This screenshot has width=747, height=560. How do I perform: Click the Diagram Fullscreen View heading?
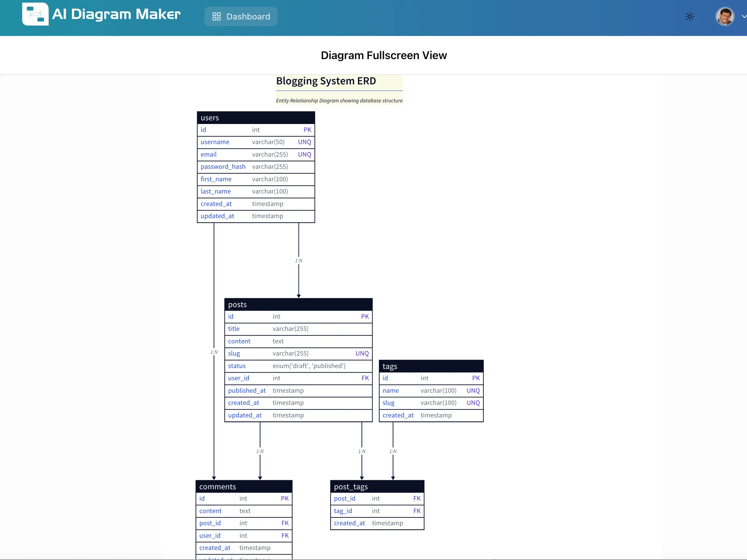384,55
